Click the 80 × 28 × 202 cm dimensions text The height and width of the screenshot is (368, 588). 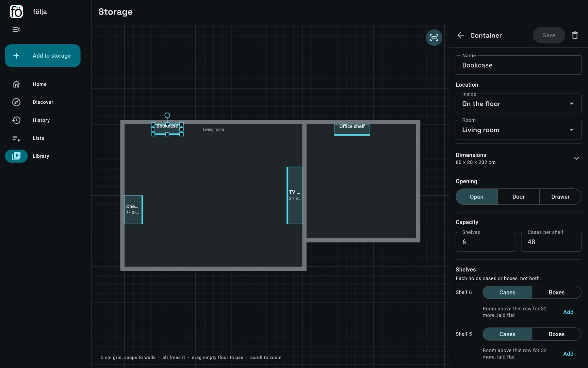point(476,162)
